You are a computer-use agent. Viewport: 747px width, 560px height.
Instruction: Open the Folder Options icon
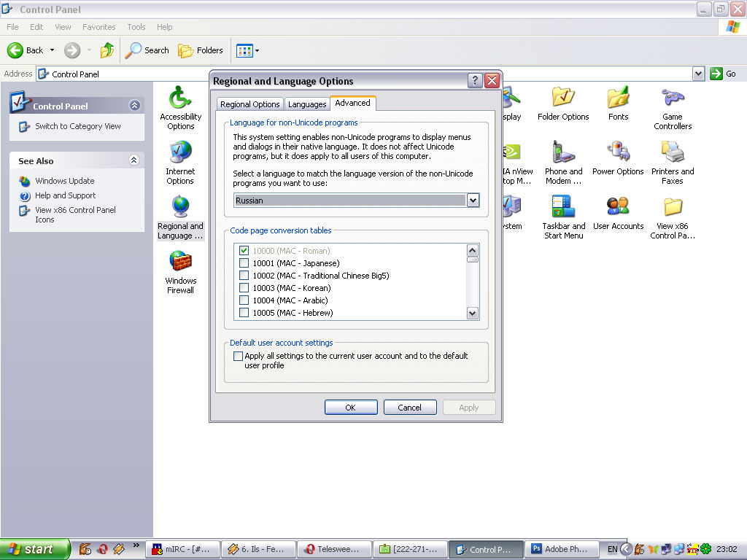coord(562,98)
